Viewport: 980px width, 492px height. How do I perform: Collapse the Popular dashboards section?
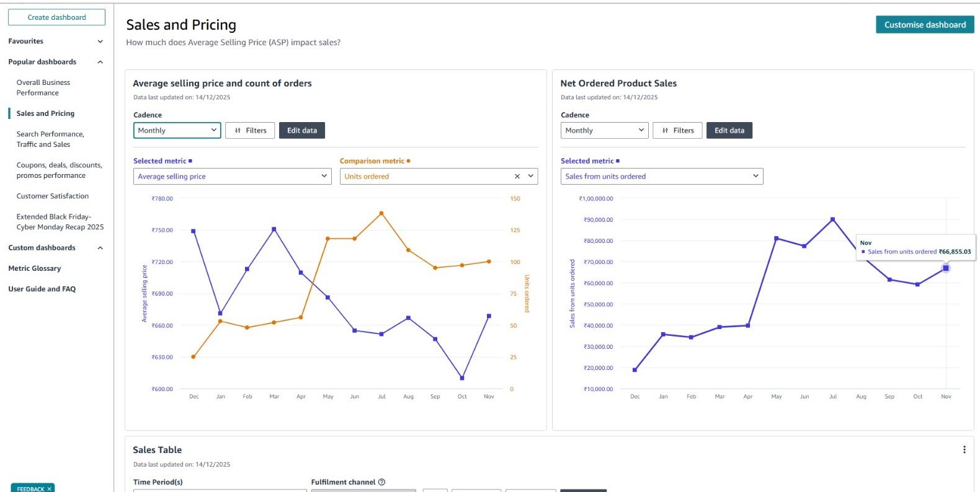coord(100,62)
